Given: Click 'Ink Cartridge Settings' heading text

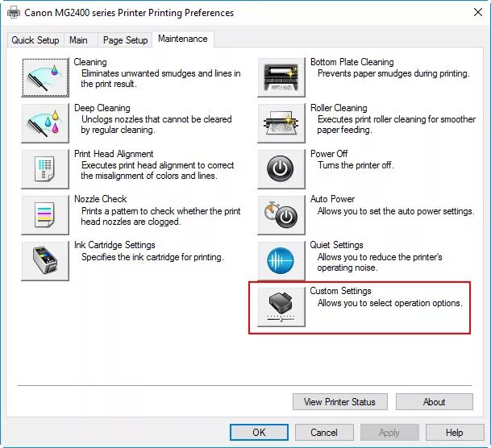Looking at the screenshot, I should coord(114,245).
